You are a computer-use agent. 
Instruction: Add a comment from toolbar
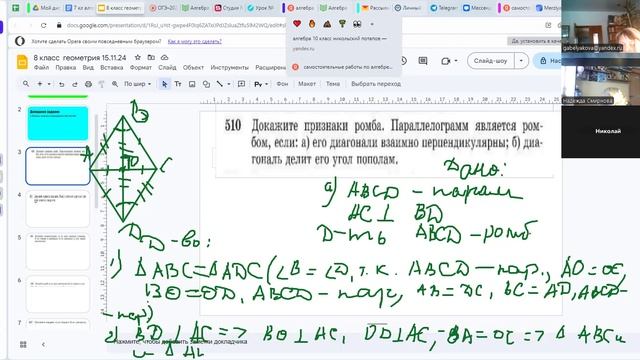pos(242,84)
